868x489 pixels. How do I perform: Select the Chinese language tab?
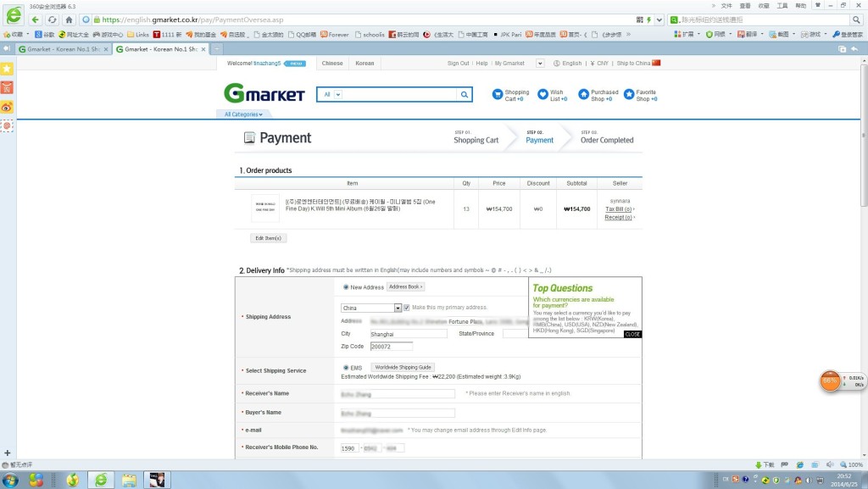click(332, 63)
